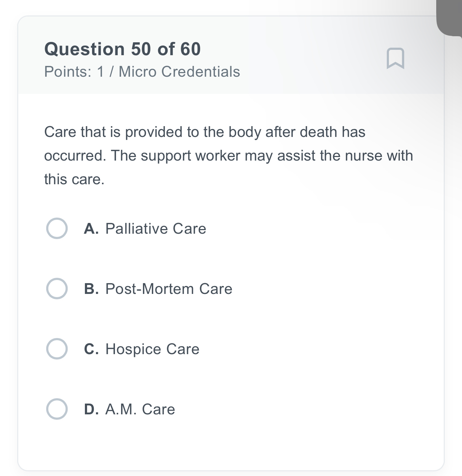Click the 'this care.' line of the question
The image size is (462, 476).
click(74, 180)
